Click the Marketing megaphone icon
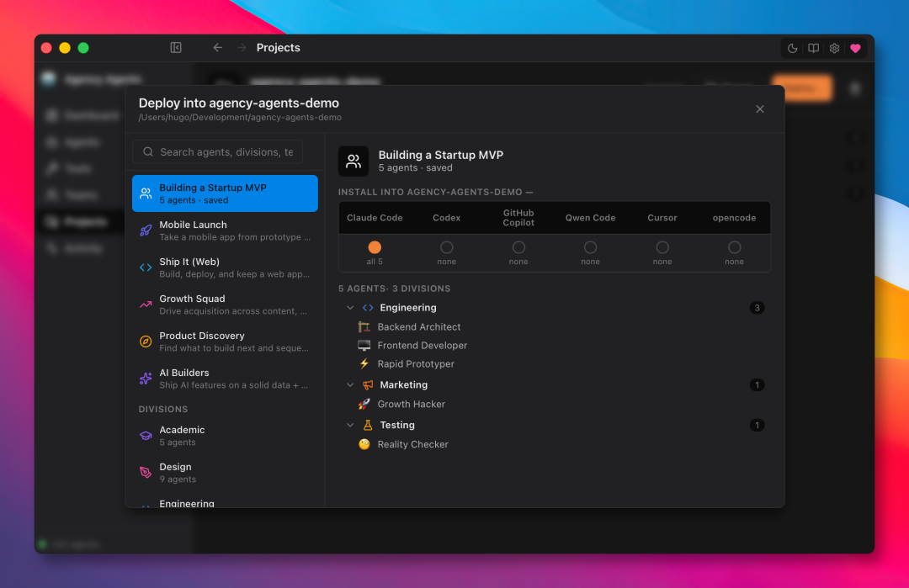The height and width of the screenshot is (588, 909). tap(368, 384)
